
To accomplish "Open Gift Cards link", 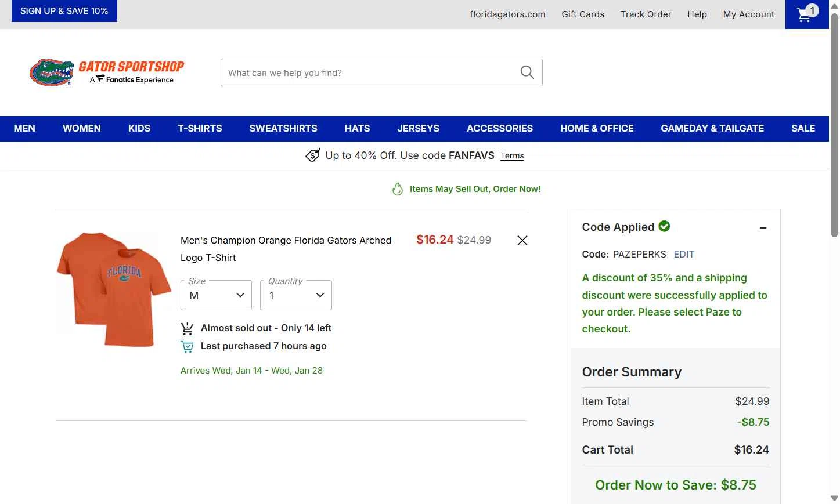I will point(583,14).
